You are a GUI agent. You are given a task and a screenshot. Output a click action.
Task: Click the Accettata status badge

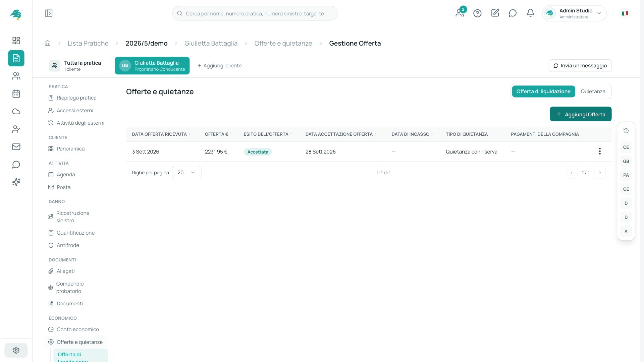click(x=258, y=152)
